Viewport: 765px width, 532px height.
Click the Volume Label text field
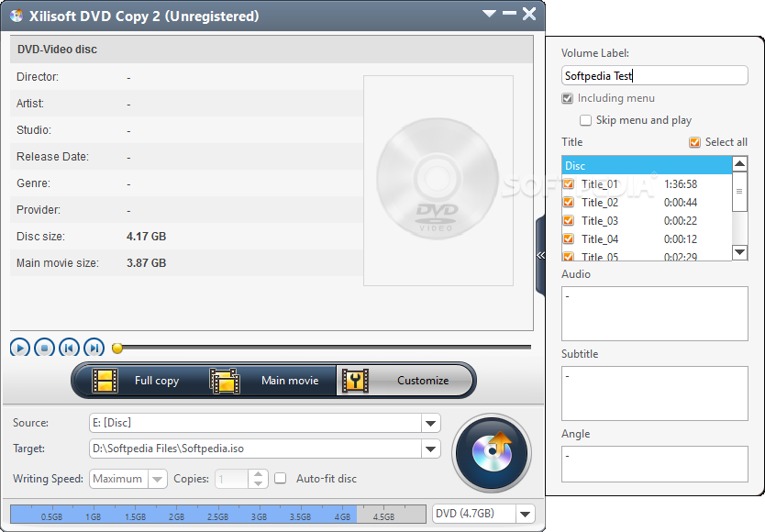[x=654, y=75]
